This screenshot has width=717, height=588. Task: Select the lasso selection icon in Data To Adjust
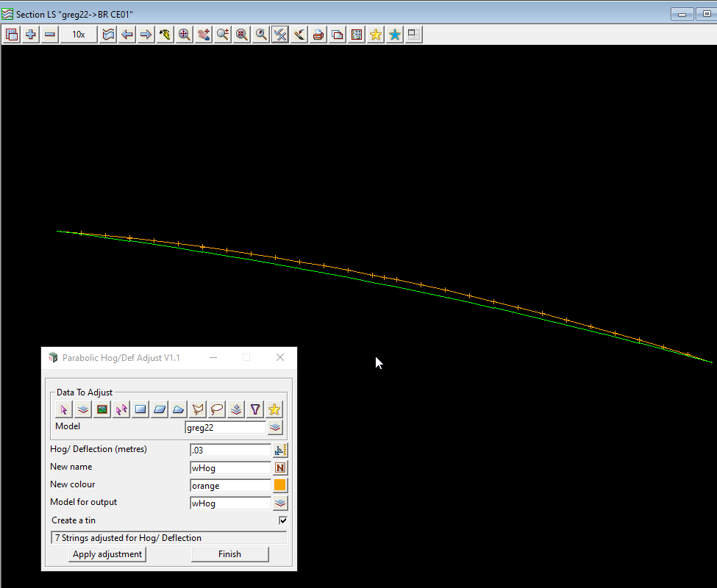(x=217, y=409)
